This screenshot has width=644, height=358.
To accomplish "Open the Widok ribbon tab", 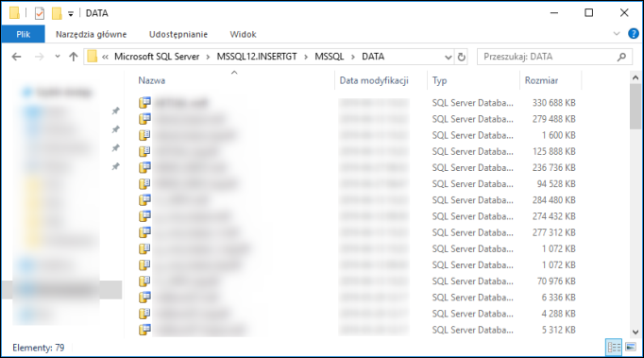I will 243,34.
